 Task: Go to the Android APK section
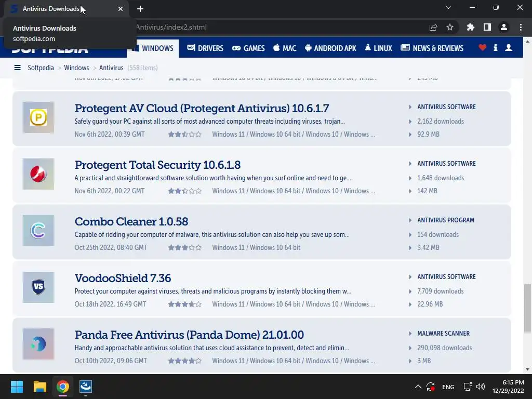[330, 48]
